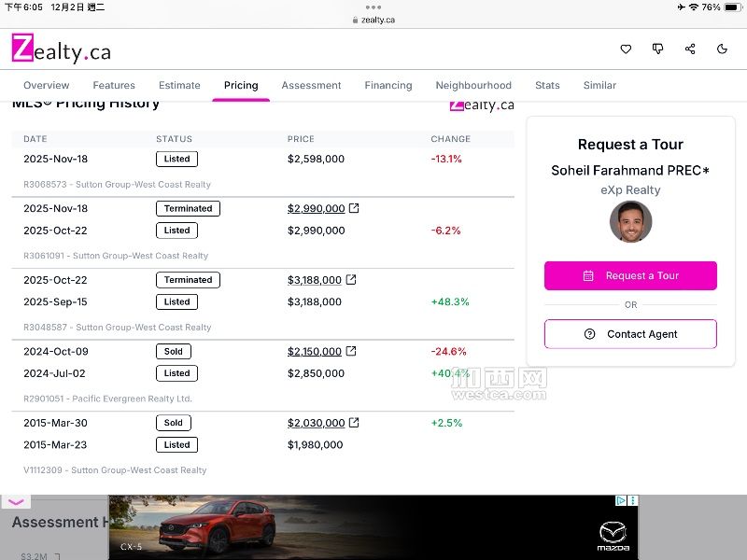Click the heart favorite icon

point(627,49)
